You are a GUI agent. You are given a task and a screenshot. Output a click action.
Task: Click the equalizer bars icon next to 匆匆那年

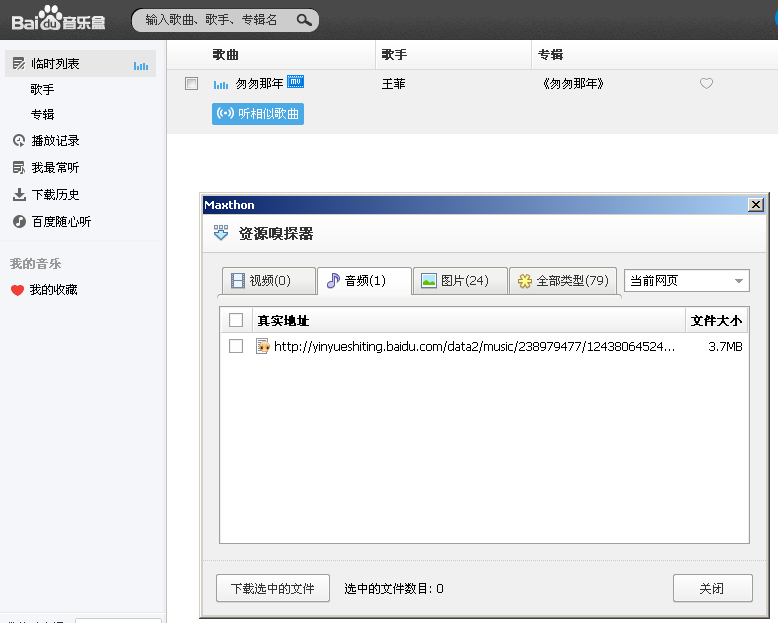(x=221, y=85)
